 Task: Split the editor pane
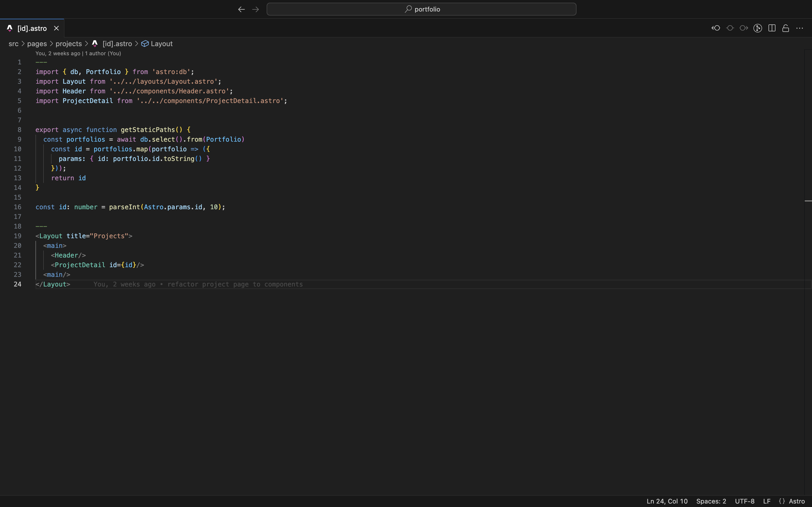[x=772, y=28]
